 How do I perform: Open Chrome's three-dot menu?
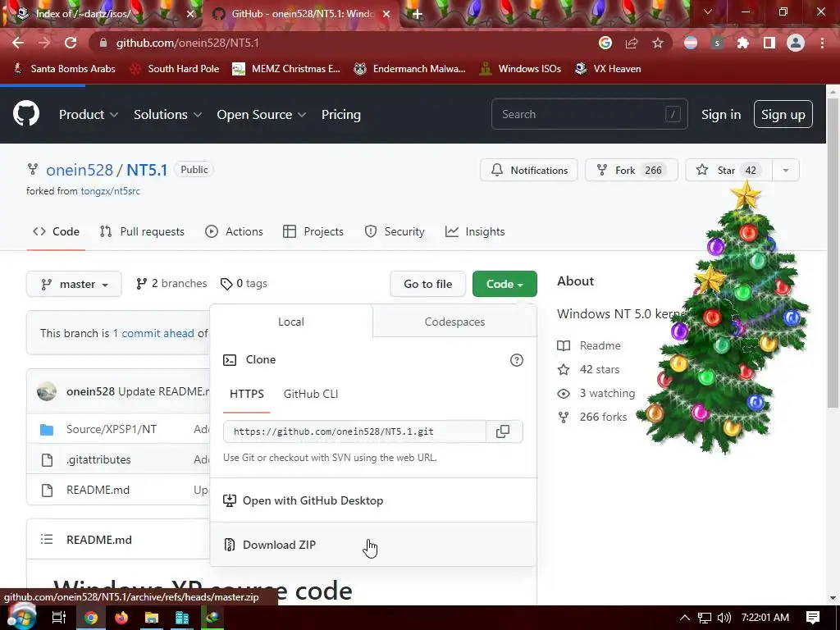pyautogui.click(x=822, y=43)
